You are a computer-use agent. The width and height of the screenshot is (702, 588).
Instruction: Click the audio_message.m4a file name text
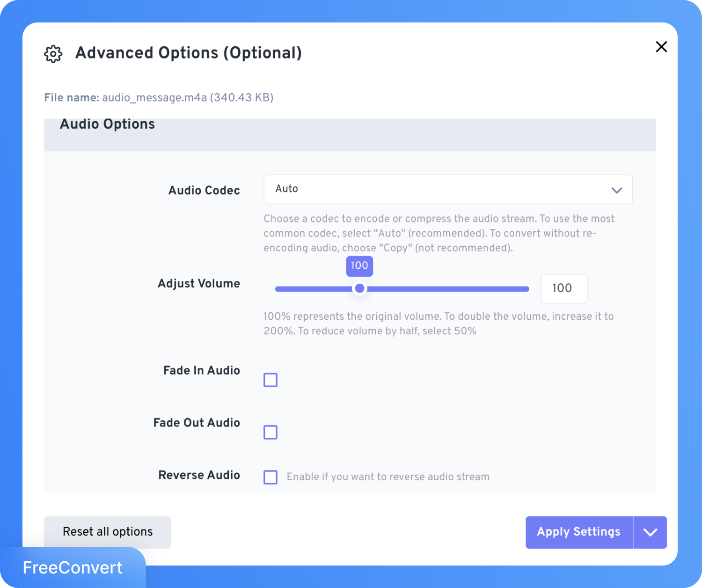tap(154, 97)
